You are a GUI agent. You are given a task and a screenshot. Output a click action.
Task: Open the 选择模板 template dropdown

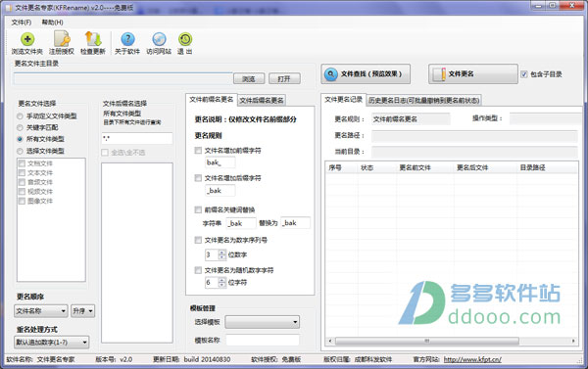pyautogui.click(x=262, y=322)
